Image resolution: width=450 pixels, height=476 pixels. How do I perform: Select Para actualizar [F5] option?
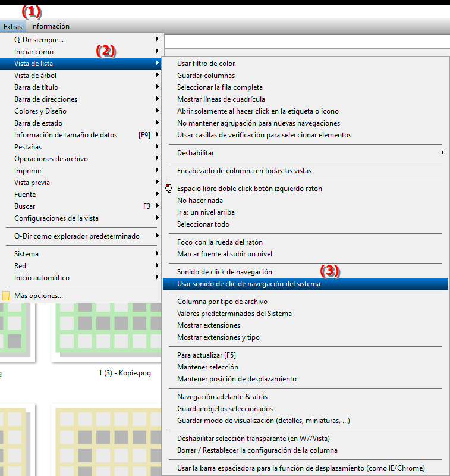(x=206, y=355)
